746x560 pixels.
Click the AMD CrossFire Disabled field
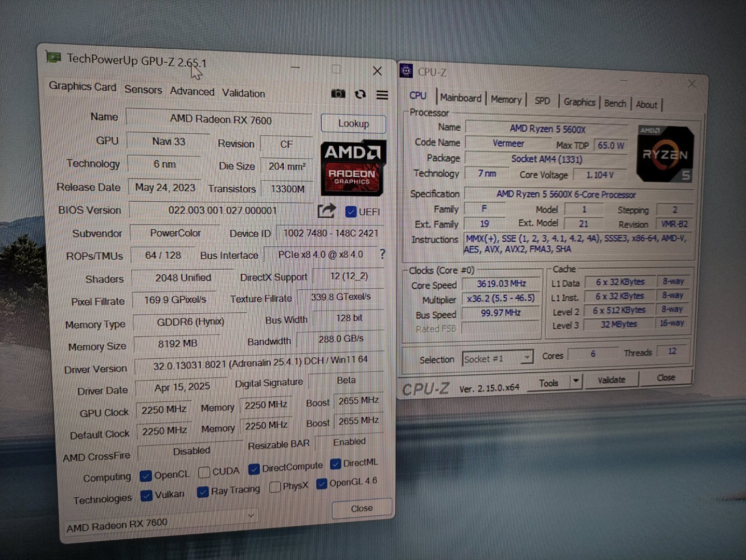(x=191, y=452)
